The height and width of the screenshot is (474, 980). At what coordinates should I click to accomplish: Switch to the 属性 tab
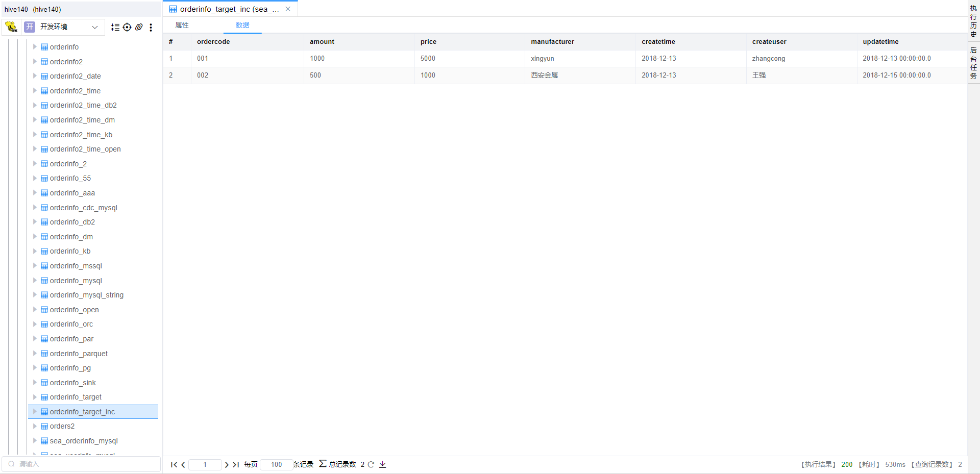(182, 25)
